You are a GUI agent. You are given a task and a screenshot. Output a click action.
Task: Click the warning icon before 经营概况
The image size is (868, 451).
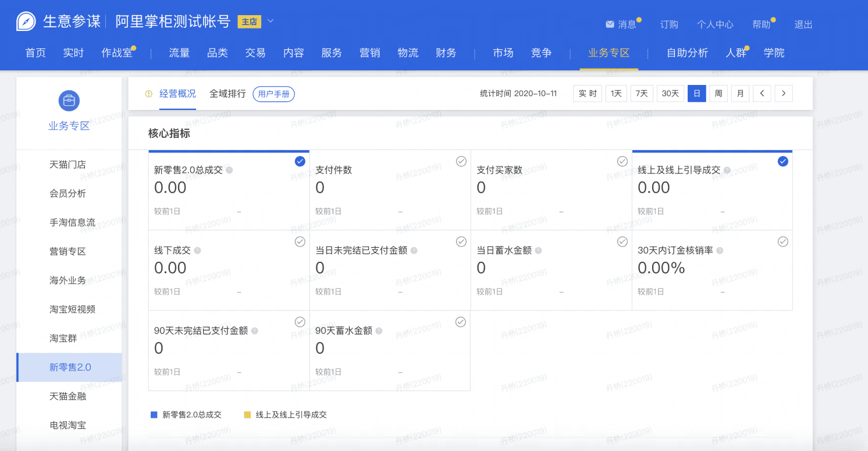[149, 94]
